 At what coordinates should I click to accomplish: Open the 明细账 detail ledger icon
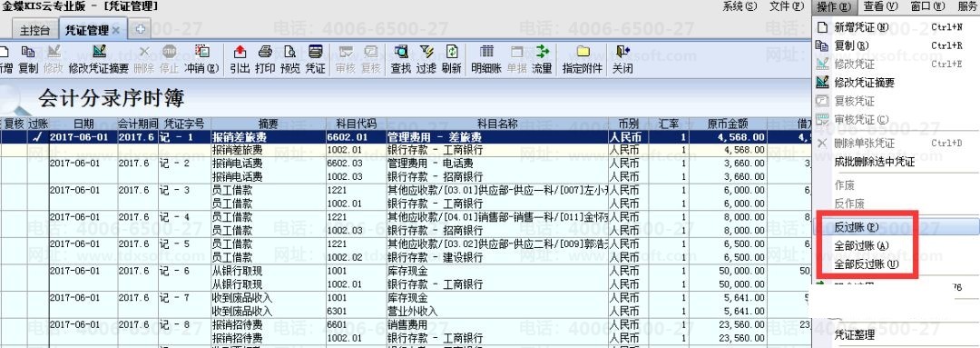(486, 52)
